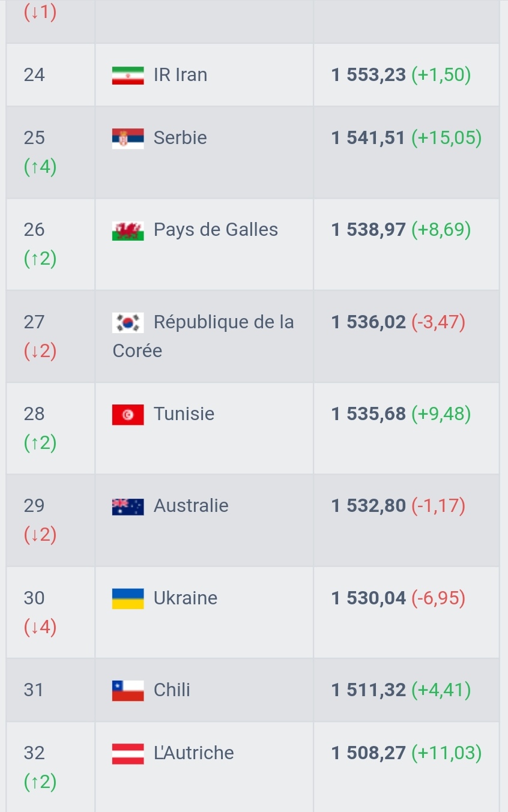508x812 pixels.
Task: Select the Tunisie team name
Action: [184, 414]
